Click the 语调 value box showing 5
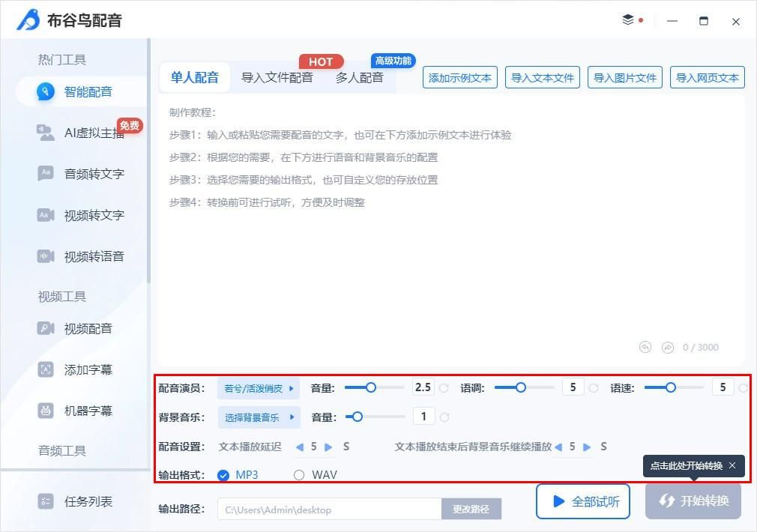Screen dimensions: 757x532 [x=573, y=387]
